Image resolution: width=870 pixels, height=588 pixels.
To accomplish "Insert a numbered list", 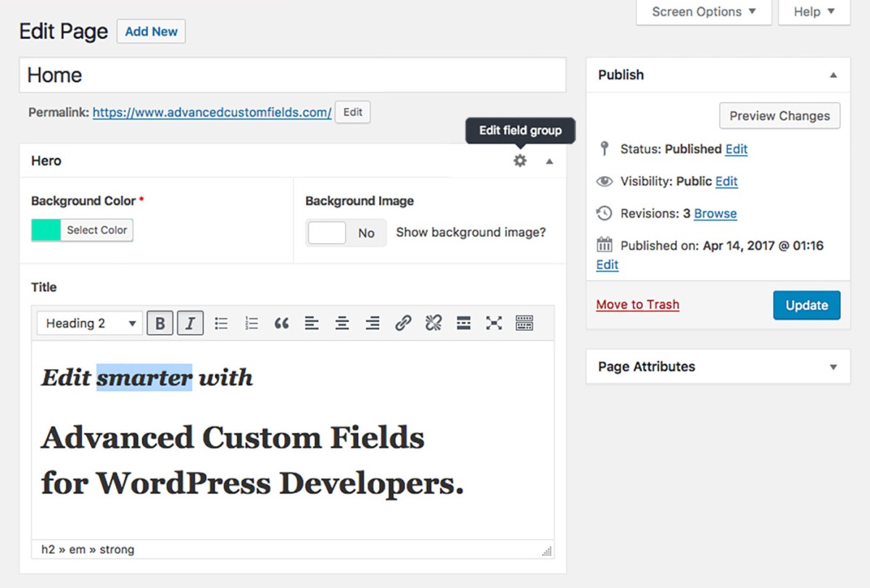I will (252, 323).
